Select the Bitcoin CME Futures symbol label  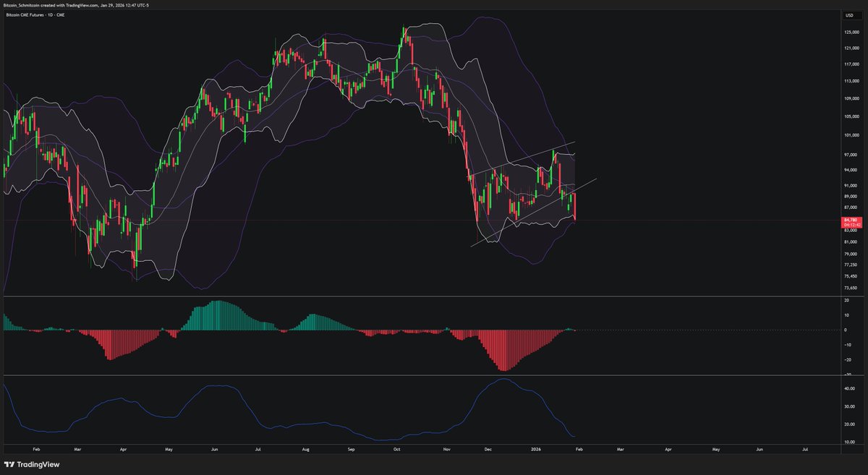coord(25,14)
